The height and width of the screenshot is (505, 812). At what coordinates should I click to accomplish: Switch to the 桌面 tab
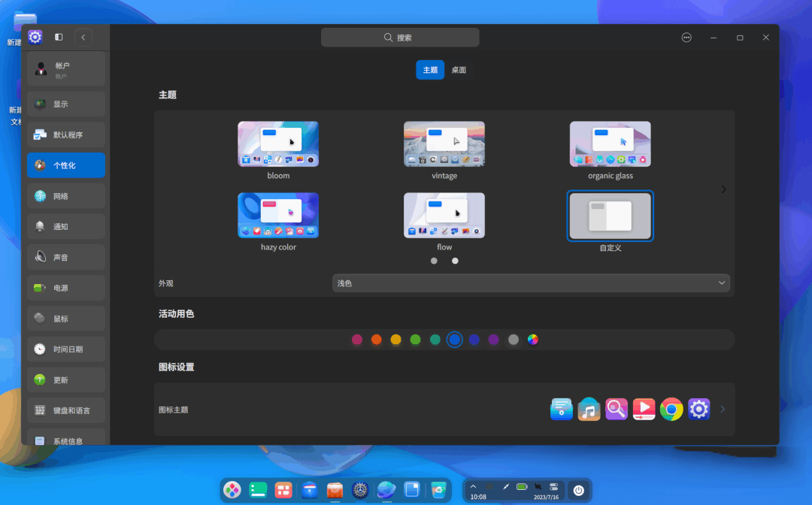pos(459,70)
